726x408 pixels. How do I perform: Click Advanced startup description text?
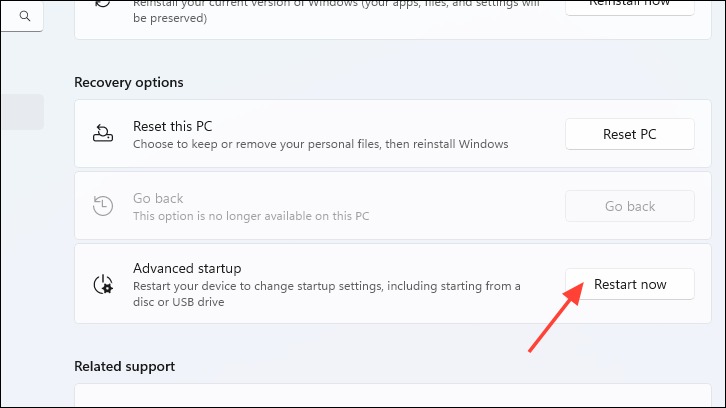(x=326, y=294)
